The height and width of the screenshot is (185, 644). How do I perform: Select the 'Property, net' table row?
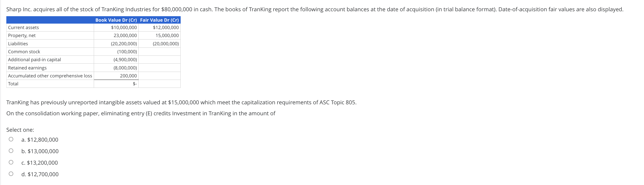22,35
